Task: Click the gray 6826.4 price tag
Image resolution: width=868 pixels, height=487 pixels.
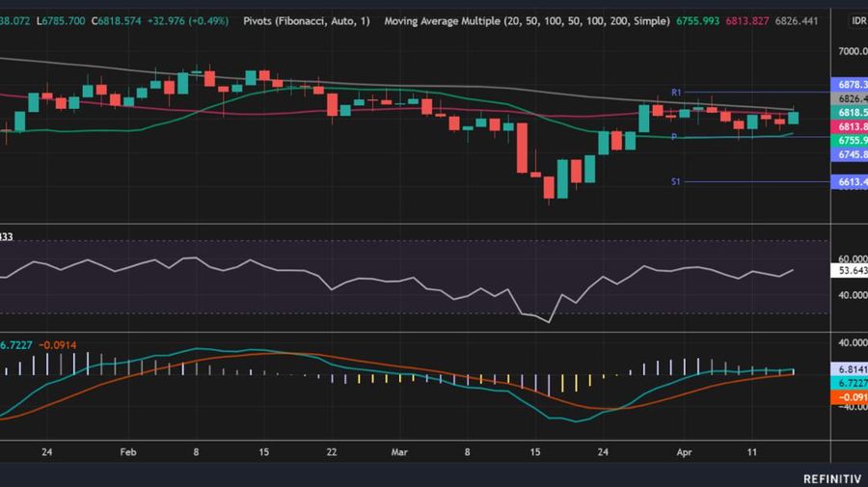Action: coord(850,98)
